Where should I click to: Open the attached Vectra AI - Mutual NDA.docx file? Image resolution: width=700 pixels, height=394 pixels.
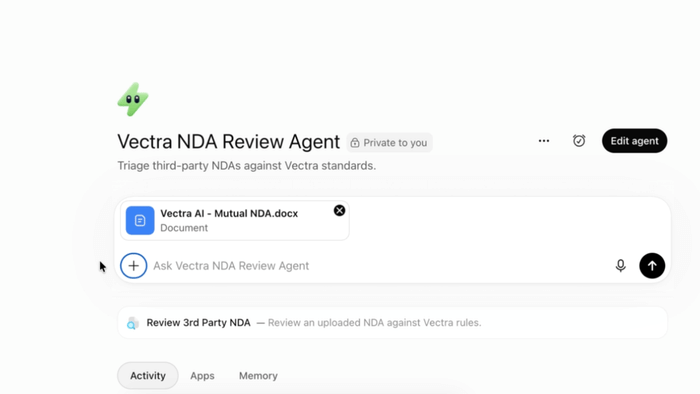tap(235, 220)
